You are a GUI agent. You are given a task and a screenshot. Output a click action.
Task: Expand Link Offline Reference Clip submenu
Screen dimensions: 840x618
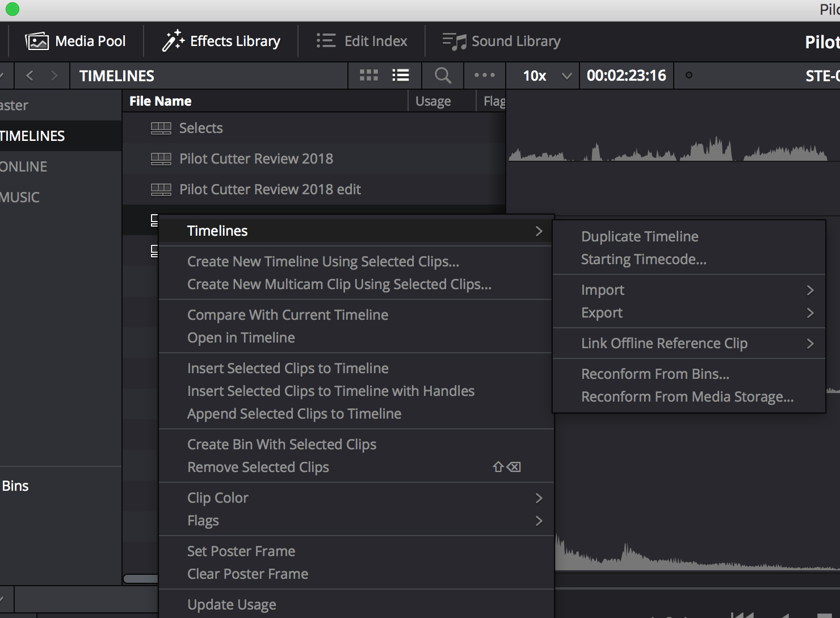coord(689,343)
